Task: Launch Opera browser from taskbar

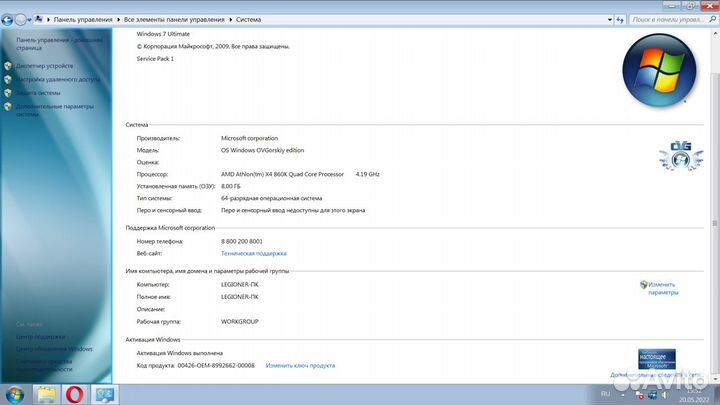Action: pyautogui.click(x=75, y=394)
